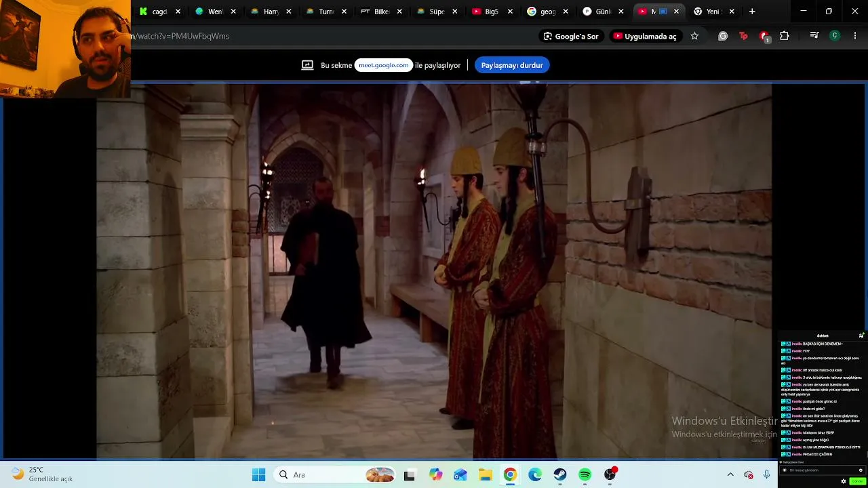Screen dimensions: 868x488
Task: Open the Windows Start menu
Action: [x=258, y=474]
